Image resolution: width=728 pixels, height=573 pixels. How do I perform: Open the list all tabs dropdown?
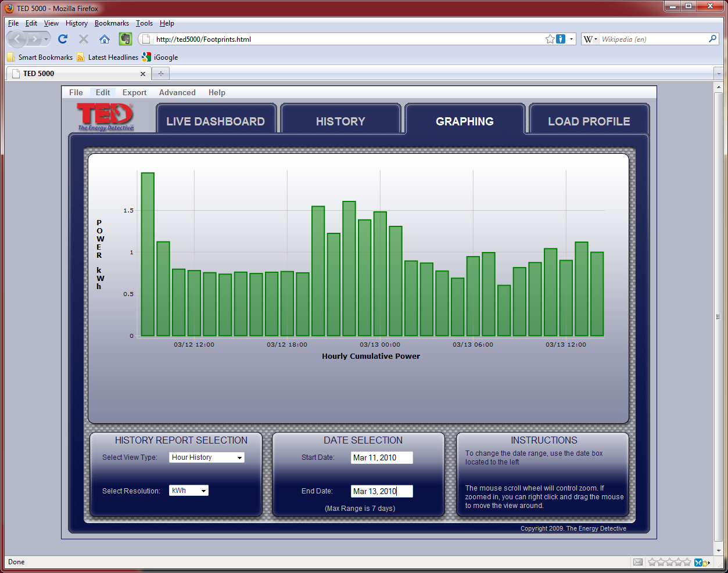(x=719, y=74)
